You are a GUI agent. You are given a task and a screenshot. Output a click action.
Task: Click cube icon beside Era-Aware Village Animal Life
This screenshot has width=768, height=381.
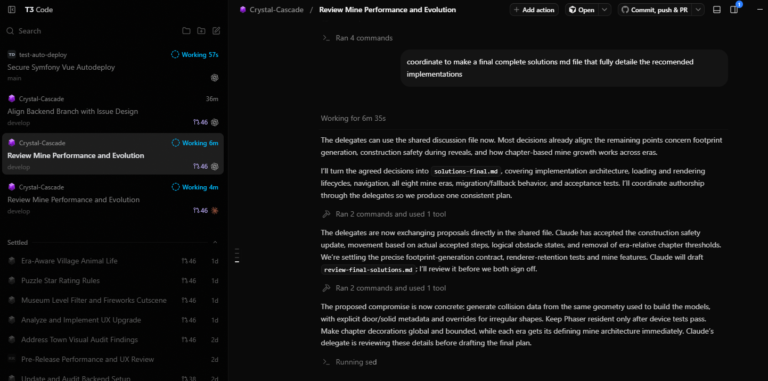point(12,261)
